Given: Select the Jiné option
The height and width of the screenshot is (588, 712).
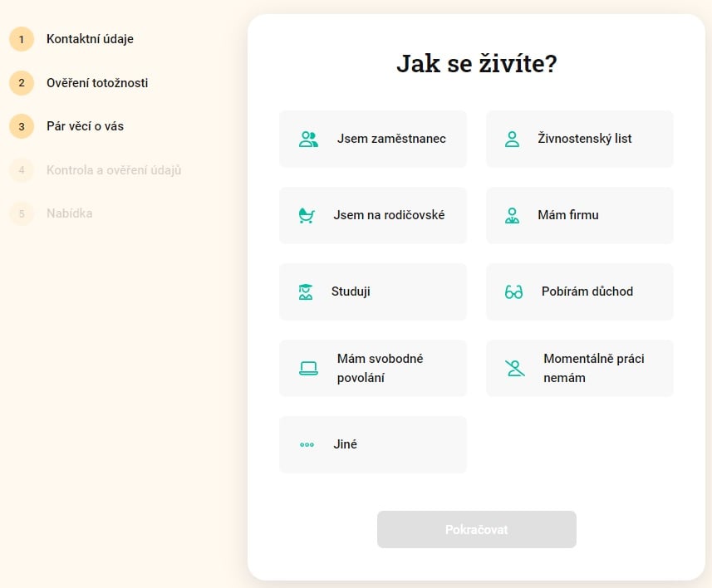Looking at the screenshot, I should click(x=373, y=444).
